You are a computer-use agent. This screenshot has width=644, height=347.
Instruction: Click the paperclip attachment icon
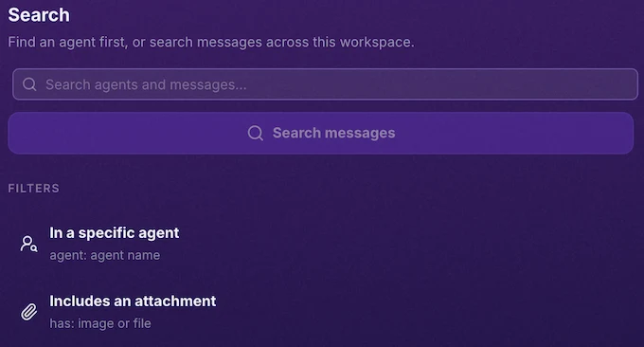(28, 312)
